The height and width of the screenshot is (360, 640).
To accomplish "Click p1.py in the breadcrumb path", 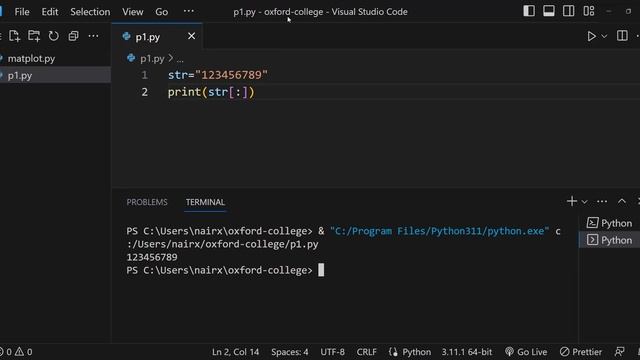I will 152,59.
